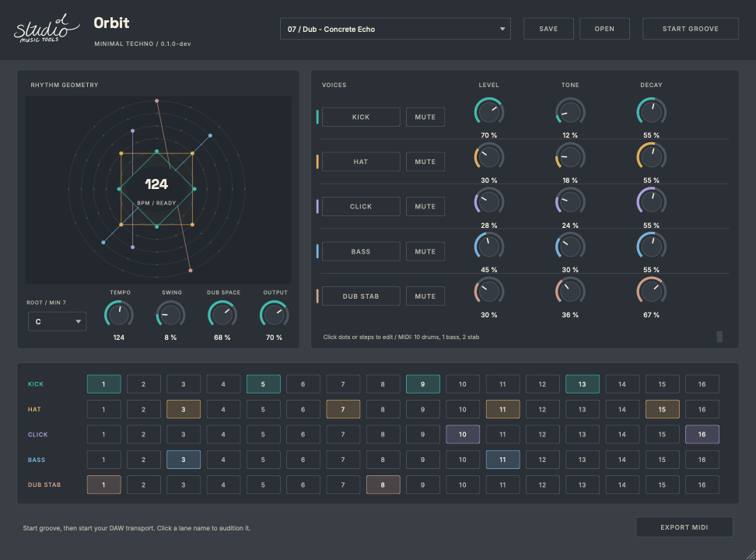The width and height of the screenshot is (756, 560).
Task: Click the window resize grip corner
Action: 751,555
